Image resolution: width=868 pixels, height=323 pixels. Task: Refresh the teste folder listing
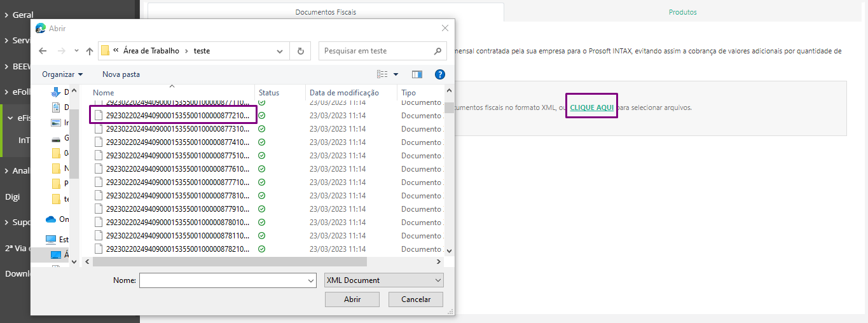(300, 51)
